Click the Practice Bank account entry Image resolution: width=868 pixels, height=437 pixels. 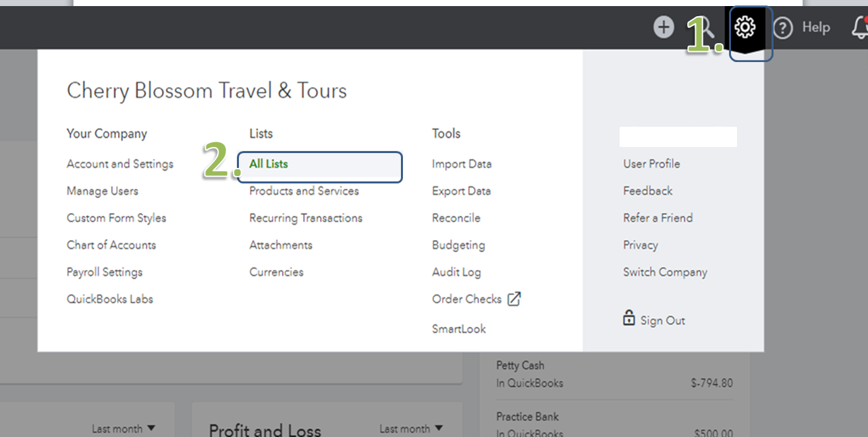528,416
